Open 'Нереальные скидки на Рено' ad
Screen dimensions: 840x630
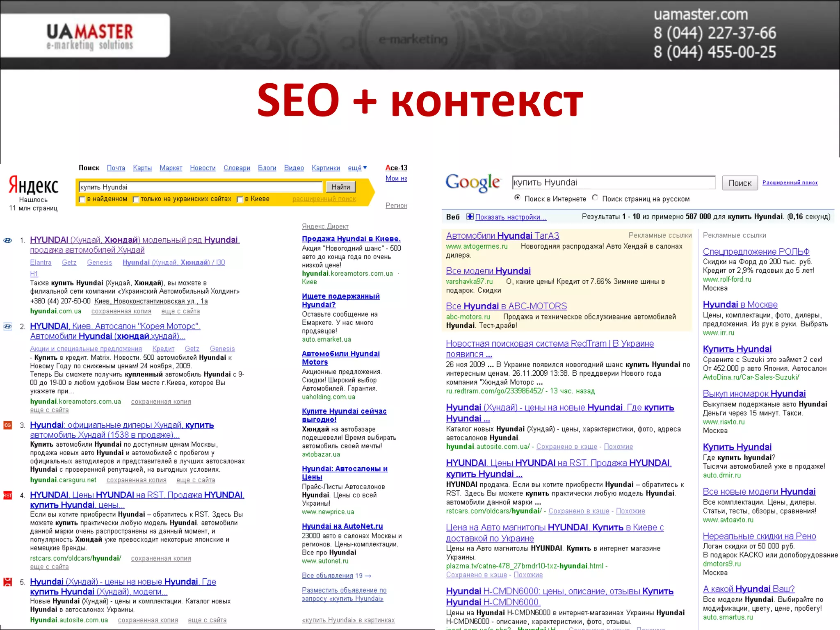pos(759,536)
